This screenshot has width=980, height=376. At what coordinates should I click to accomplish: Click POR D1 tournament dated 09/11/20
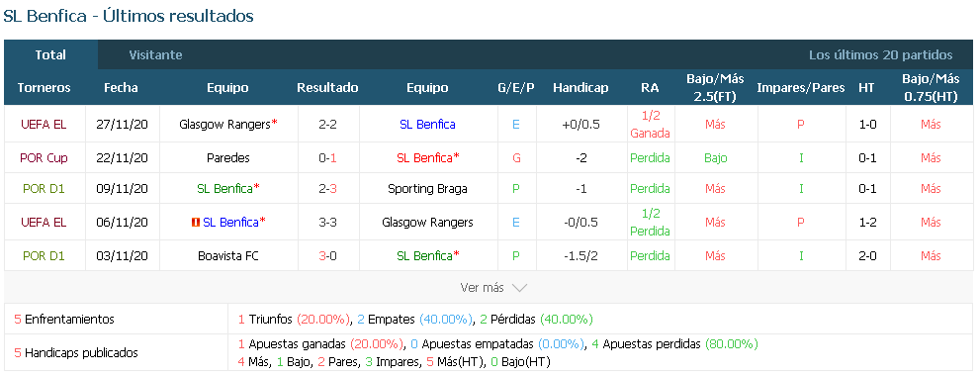pos(44,188)
